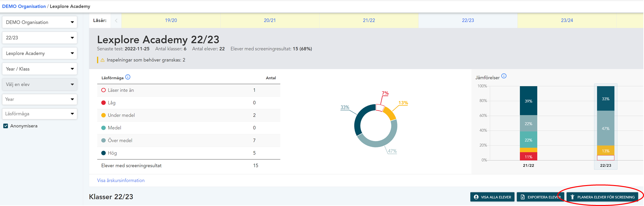Click the Exportera elever button

tap(540, 197)
